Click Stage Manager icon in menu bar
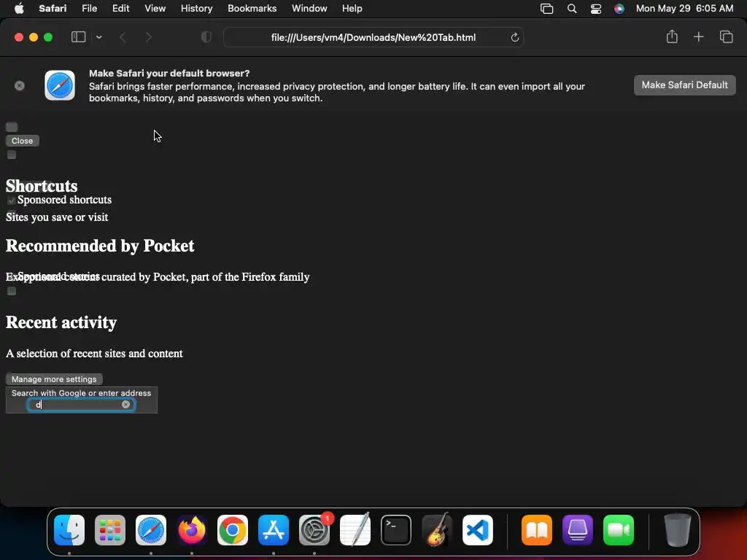747x560 pixels. 546,9
